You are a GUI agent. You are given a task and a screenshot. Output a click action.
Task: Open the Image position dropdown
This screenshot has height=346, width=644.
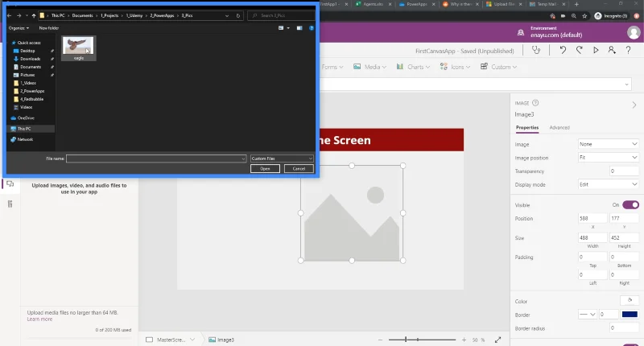click(x=609, y=158)
